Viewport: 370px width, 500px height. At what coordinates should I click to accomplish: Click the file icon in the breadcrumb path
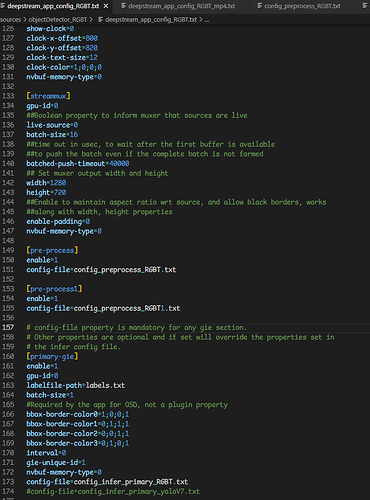pyautogui.click(x=100, y=20)
